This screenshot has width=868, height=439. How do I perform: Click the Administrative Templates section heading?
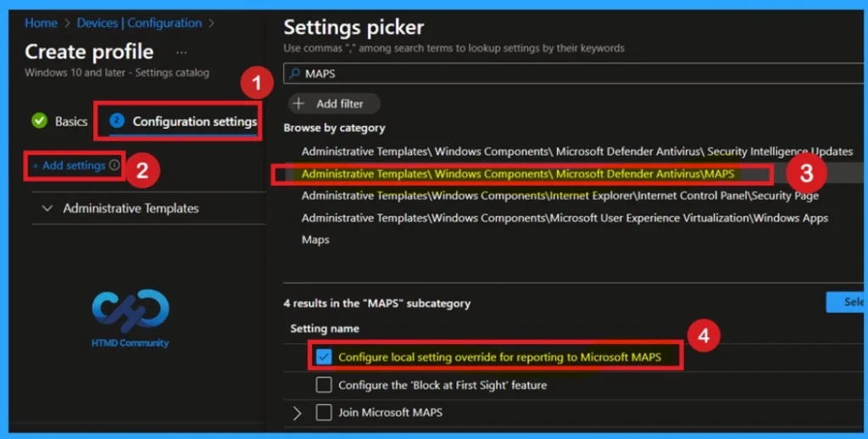click(x=131, y=208)
